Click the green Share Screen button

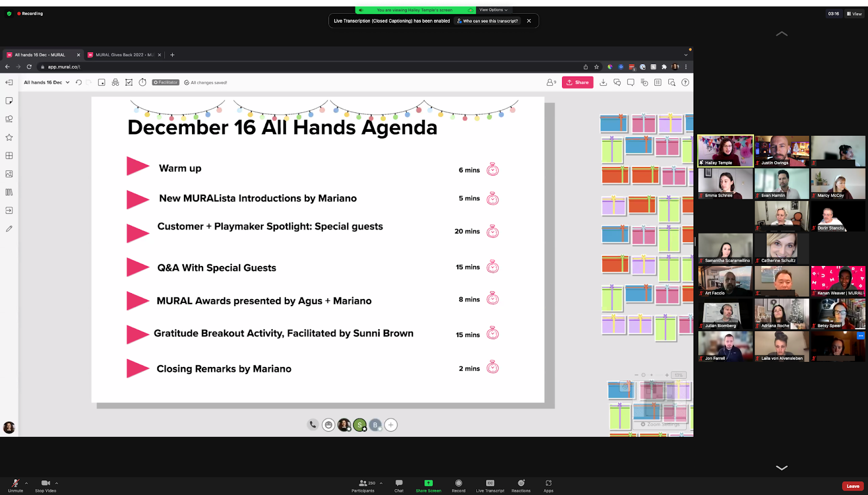click(x=429, y=485)
